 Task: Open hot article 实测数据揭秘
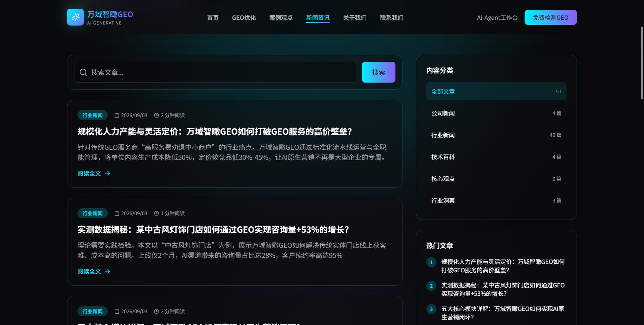[503, 289]
